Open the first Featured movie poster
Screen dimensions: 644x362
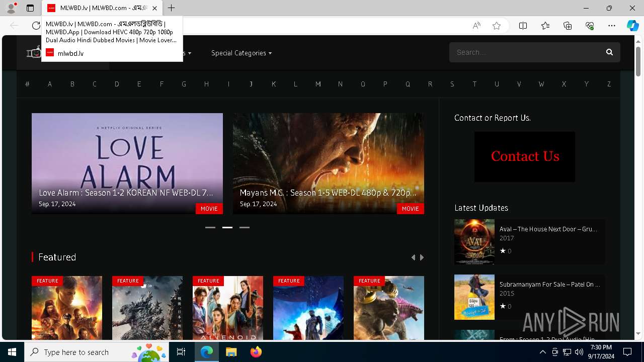pos(67,308)
